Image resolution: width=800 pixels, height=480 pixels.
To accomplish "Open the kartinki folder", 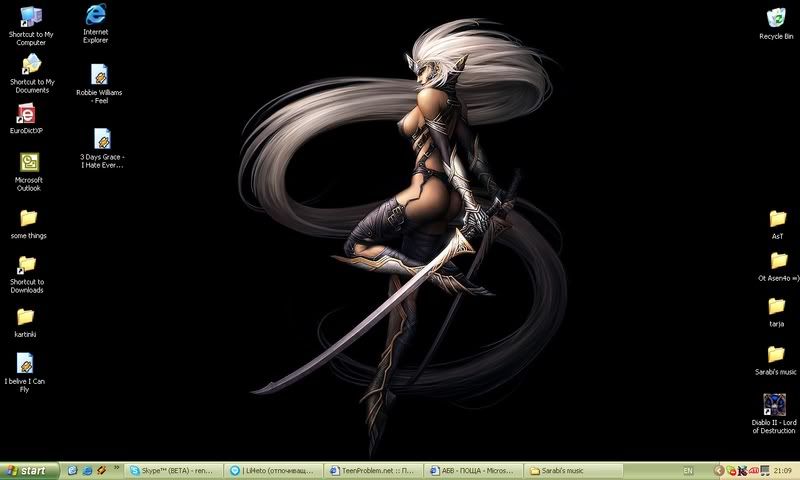I will [27, 317].
